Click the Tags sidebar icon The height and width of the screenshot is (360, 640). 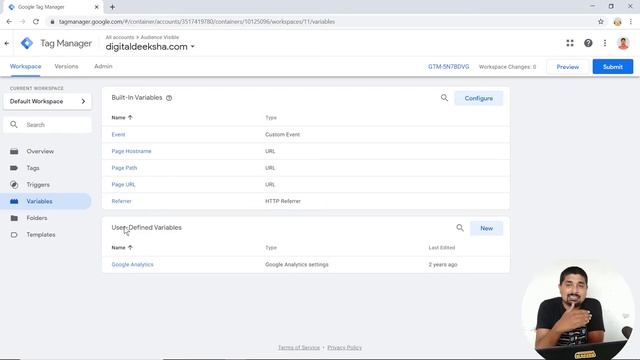(x=14, y=168)
